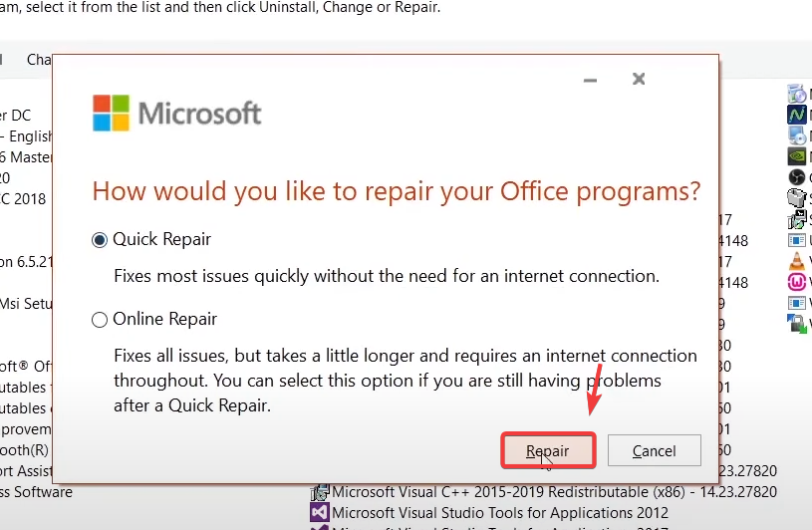Minimize the Office repair dialog
The height and width of the screenshot is (530, 812).
point(591,80)
